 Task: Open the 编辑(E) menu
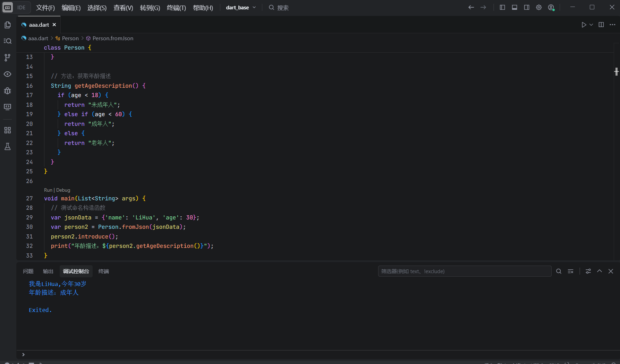[71, 8]
